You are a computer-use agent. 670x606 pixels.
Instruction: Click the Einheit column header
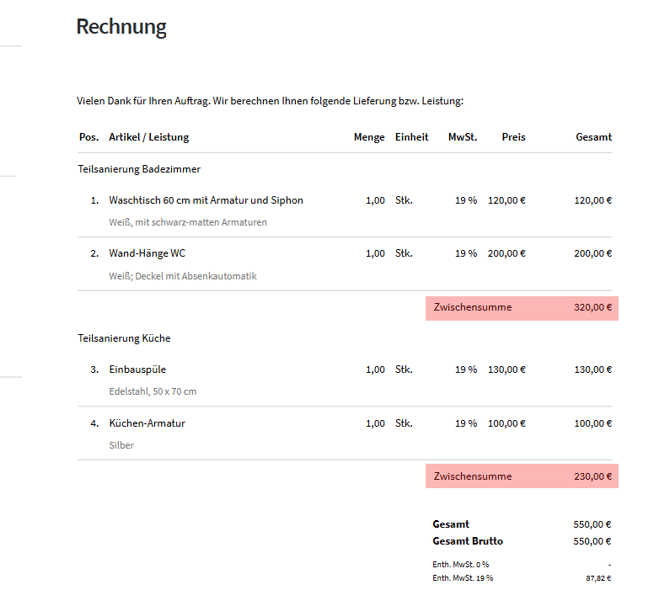pyautogui.click(x=412, y=137)
